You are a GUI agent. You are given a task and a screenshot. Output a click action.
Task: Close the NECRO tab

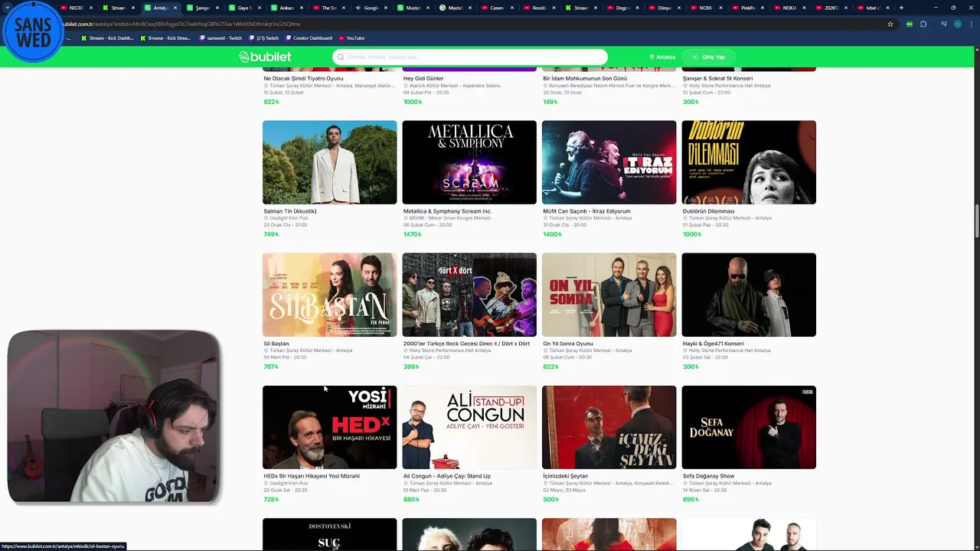[x=92, y=8]
